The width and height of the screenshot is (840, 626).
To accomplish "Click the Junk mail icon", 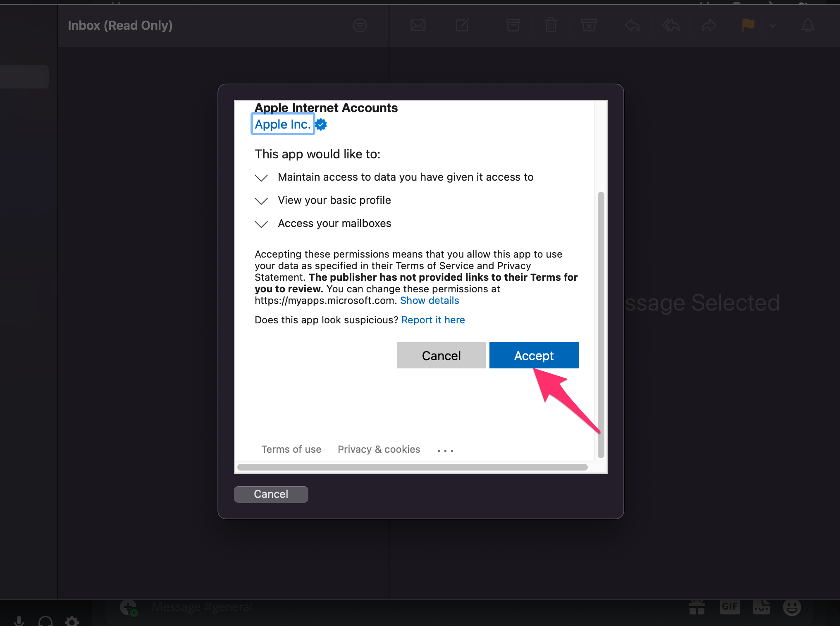I will point(589,26).
